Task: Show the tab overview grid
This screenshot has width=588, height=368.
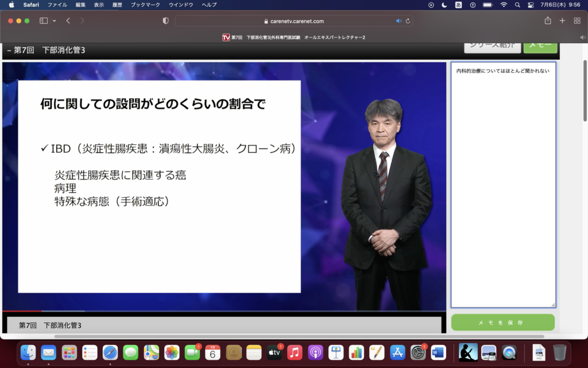Action: pyautogui.click(x=577, y=21)
